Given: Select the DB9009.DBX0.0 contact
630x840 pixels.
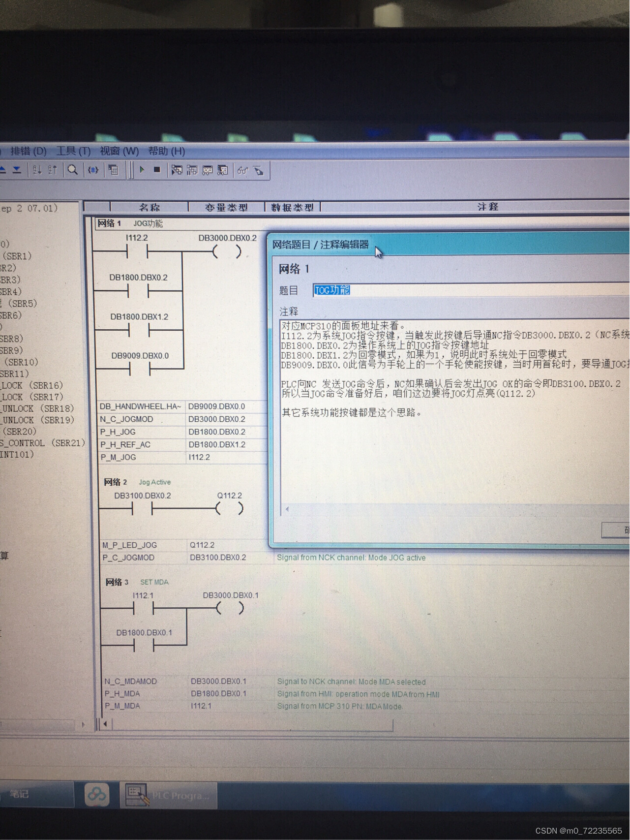Looking at the screenshot, I should coord(140,369).
